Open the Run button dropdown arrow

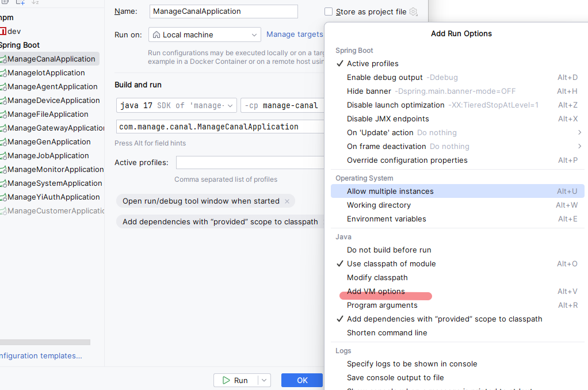point(264,380)
